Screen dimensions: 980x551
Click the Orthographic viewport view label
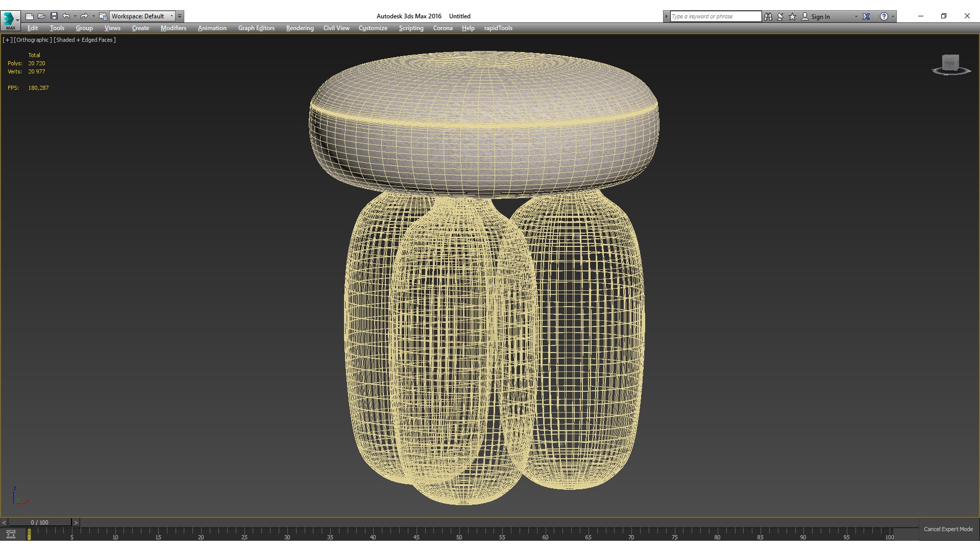click(x=33, y=40)
